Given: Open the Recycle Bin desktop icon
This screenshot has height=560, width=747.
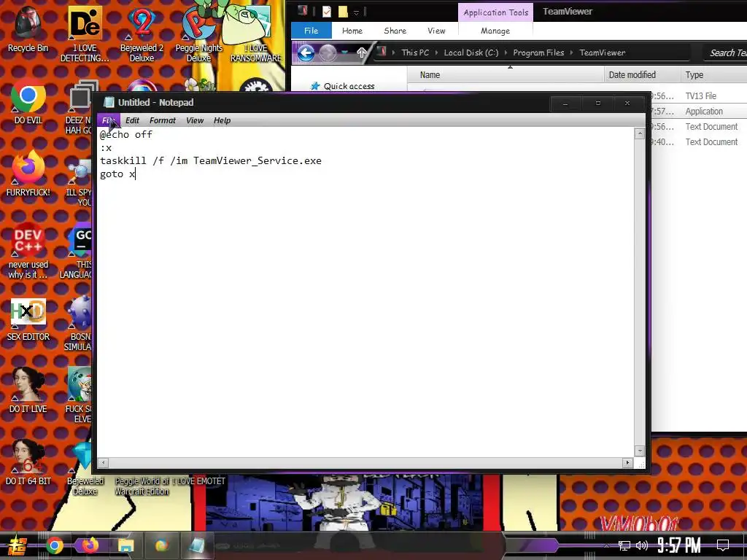Looking at the screenshot, I should pyautogui.click(x=28, y=28).
